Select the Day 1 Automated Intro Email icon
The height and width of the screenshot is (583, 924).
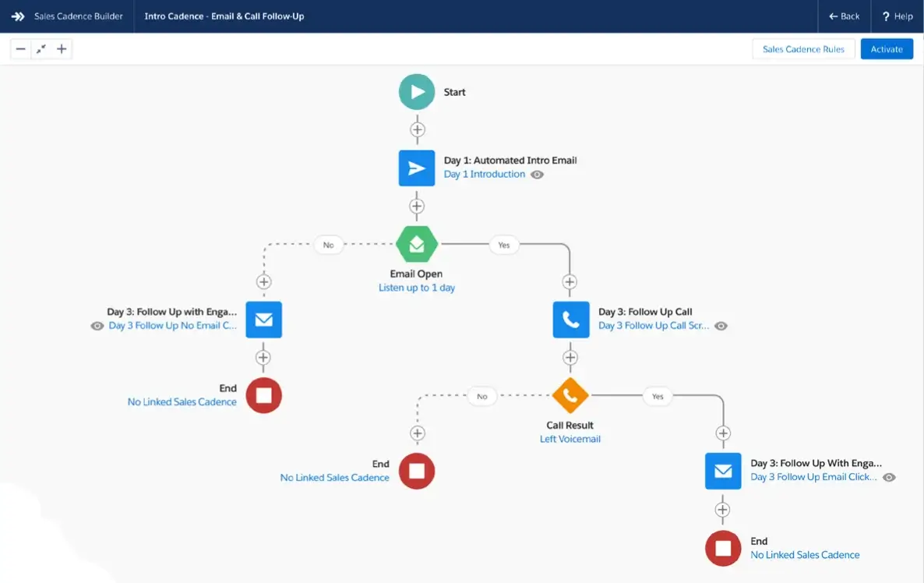pos(417,168)
